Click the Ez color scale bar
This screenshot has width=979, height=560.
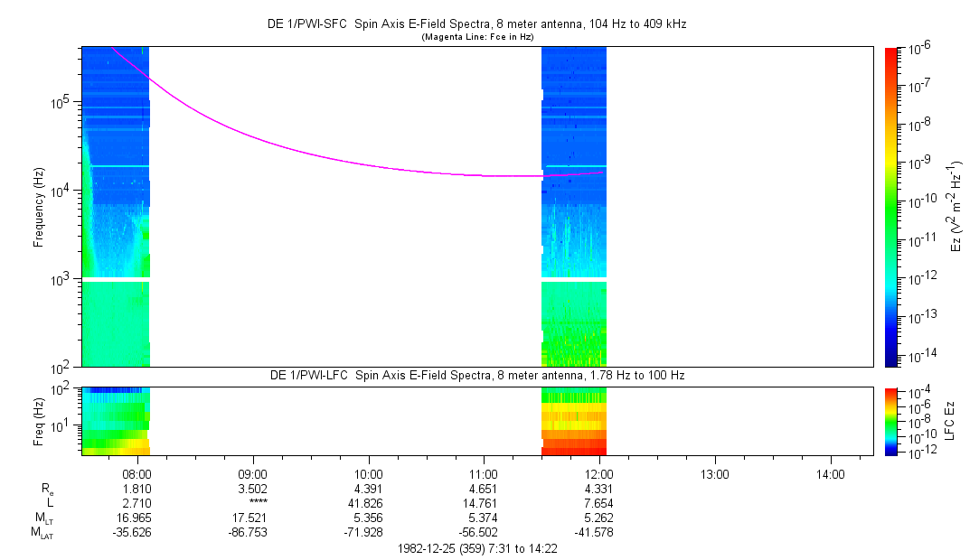coord(891,206)
